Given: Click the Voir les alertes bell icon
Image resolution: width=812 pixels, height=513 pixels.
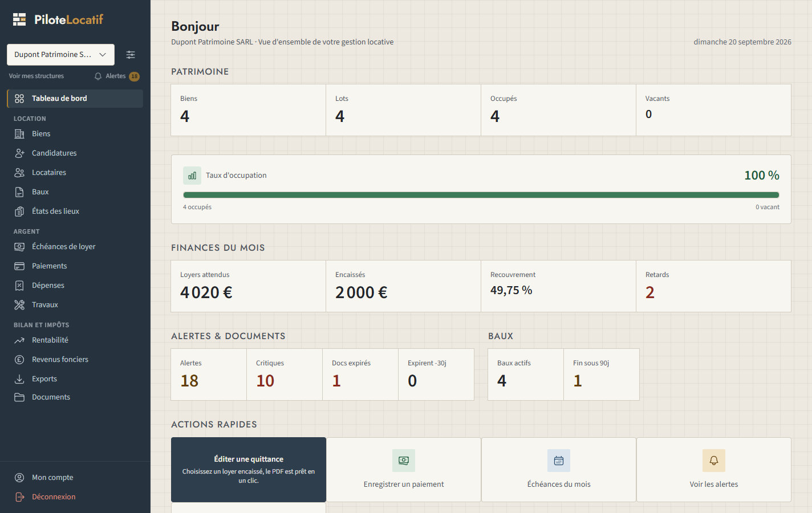Looking at the screenshot, I should [x=714, y=461].
